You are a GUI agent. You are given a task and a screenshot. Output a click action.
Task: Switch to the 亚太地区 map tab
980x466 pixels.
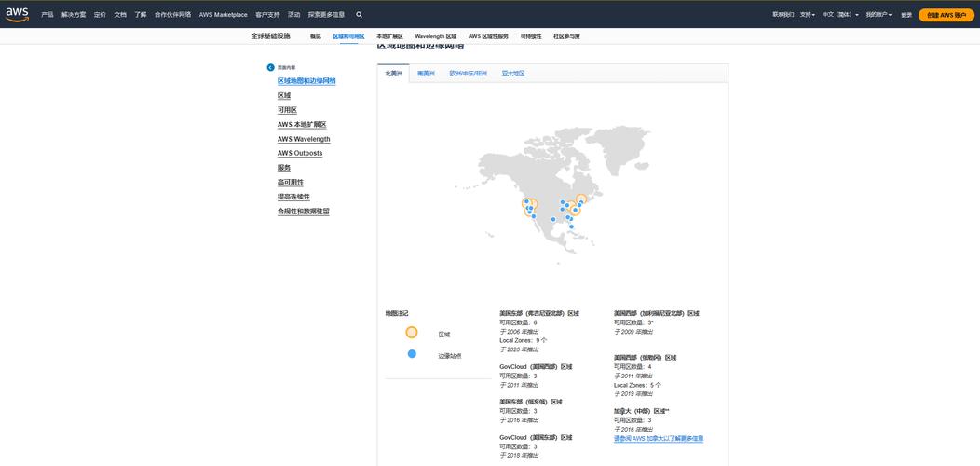click(x=513, y=74)
